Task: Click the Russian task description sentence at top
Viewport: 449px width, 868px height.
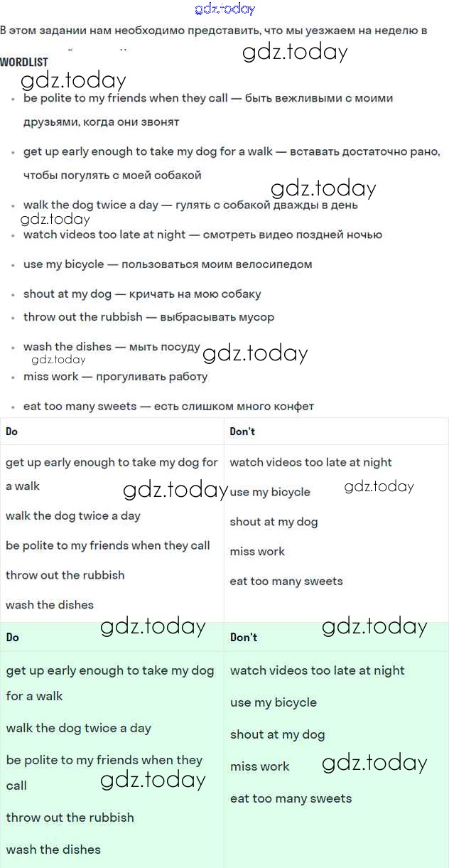Action: 213,31
